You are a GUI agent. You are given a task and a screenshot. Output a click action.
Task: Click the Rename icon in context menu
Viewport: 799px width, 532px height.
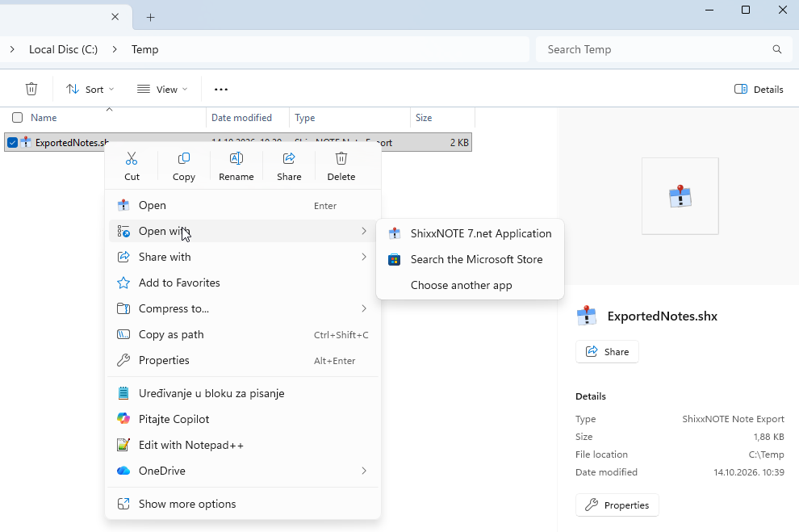(236, 159)
